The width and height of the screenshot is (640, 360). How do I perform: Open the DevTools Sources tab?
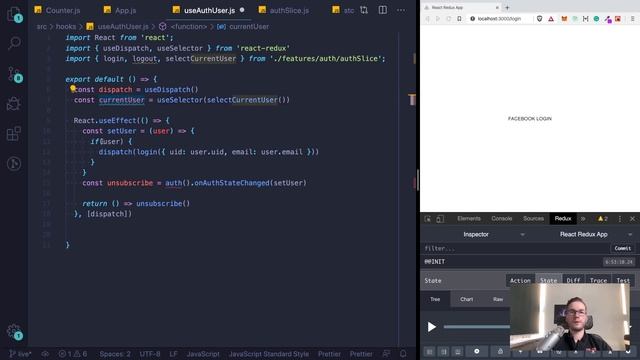tap(533, 219)
